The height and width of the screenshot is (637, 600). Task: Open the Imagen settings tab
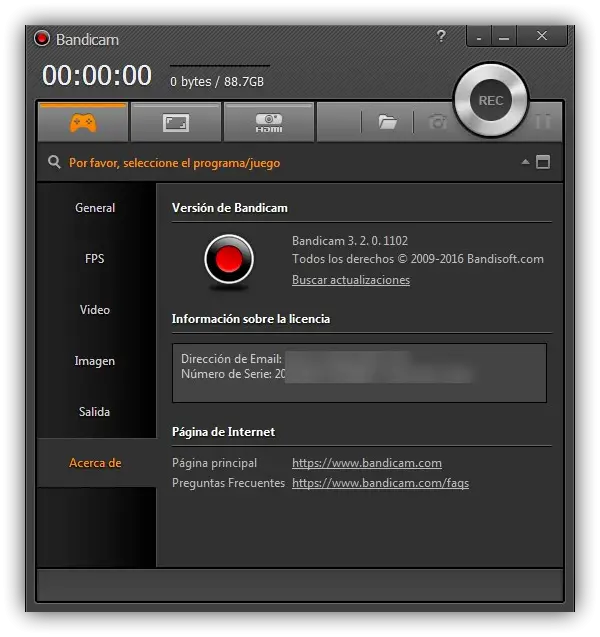pos(95,361)
